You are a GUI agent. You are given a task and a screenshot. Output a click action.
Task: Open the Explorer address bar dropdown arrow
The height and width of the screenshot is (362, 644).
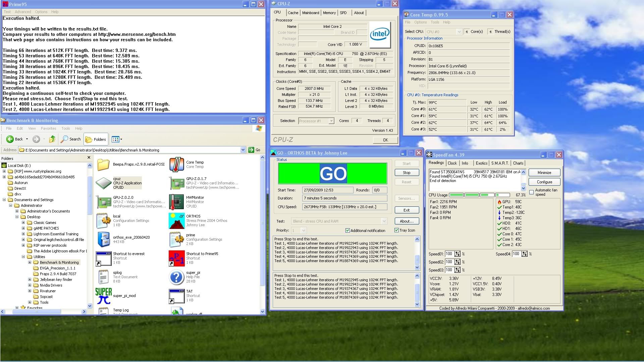point(243,150)
